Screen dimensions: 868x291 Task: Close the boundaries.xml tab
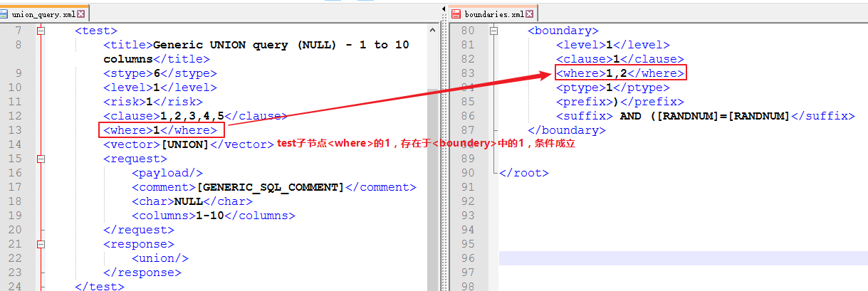(x=531, y=14)
